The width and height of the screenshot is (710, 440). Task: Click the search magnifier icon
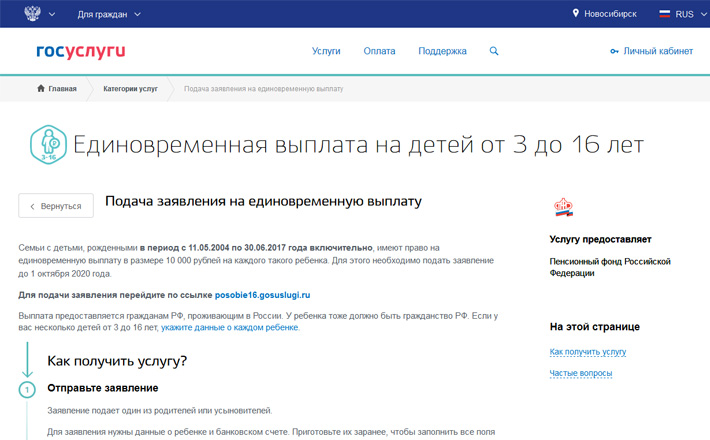pos(494,51)
